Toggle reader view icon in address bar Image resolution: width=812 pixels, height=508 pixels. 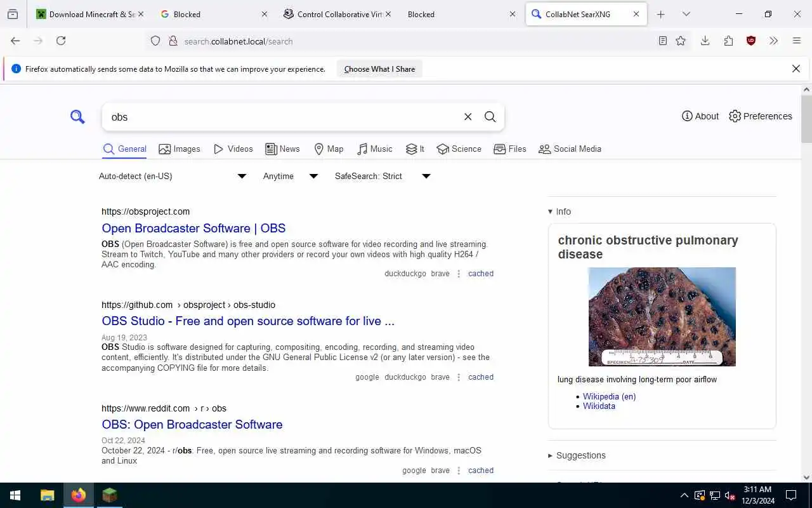[x=662, y=41]
